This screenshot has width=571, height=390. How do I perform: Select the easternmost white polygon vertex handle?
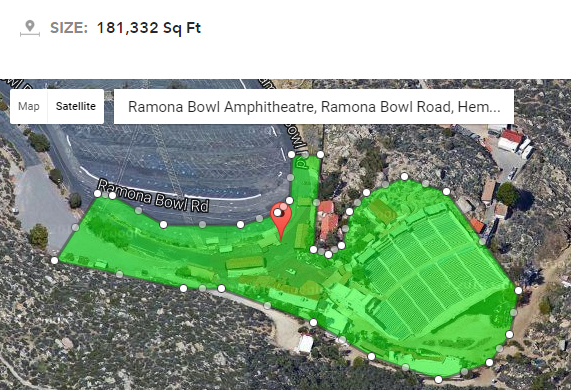point(518,290)
